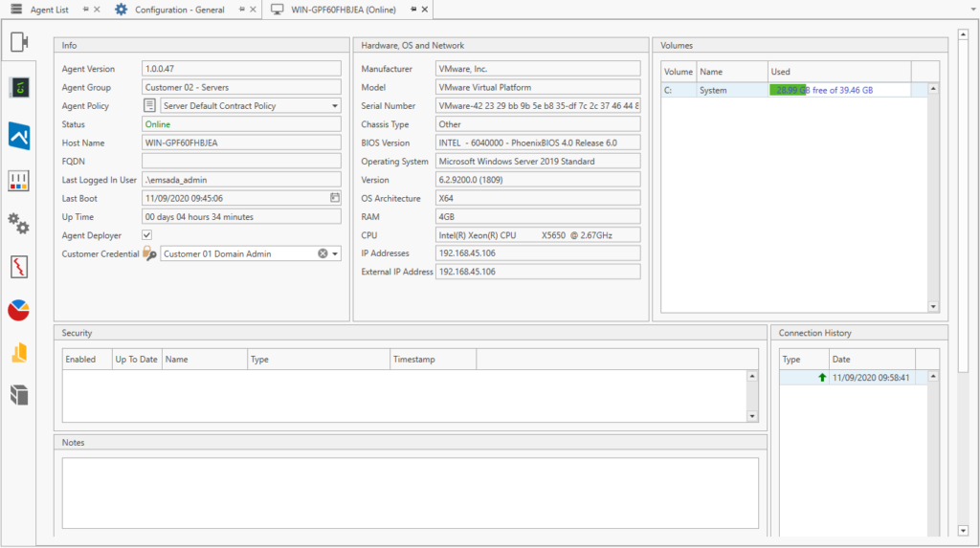The image size is (980, 548).
Task: Sort Volumes by Used column
Action: click(x=839, y=72)
